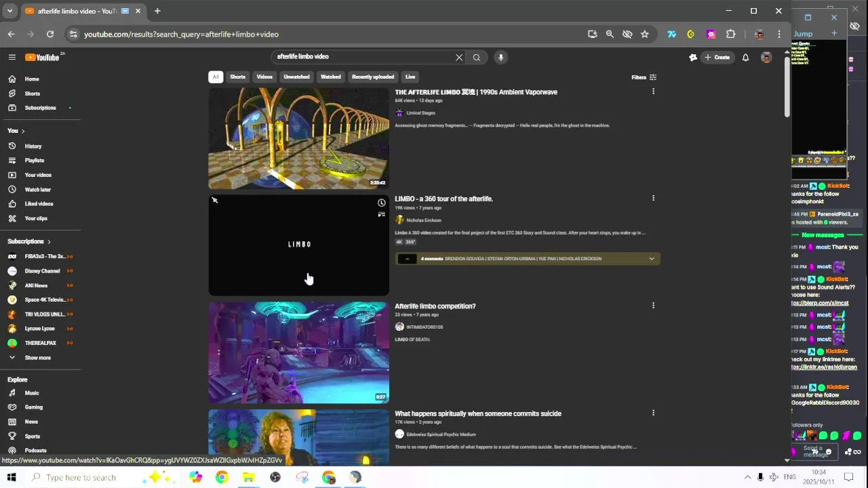
Task: Select the Unwatched filter chip
Action: pos(296,77)
